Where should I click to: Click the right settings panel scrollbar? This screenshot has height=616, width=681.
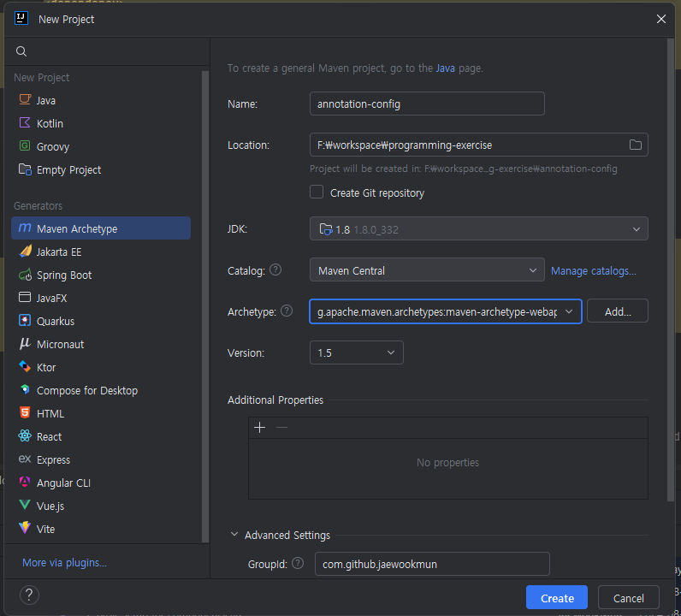point(671,269)
